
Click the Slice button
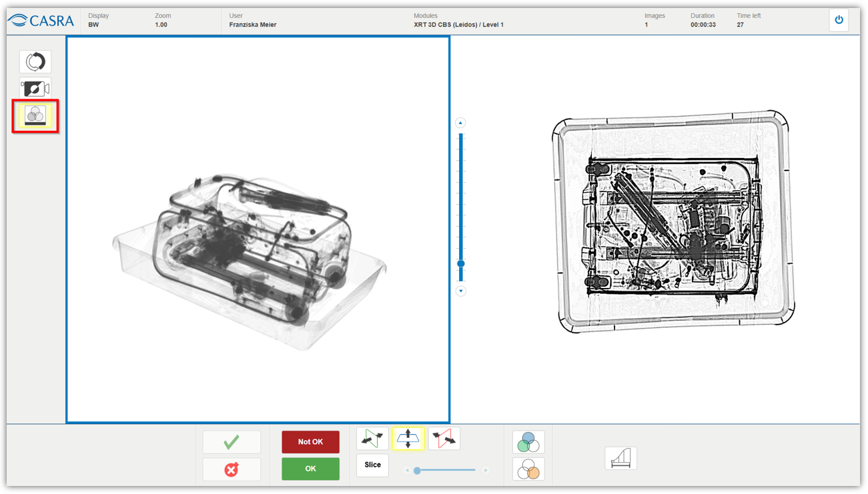(372, 465)
